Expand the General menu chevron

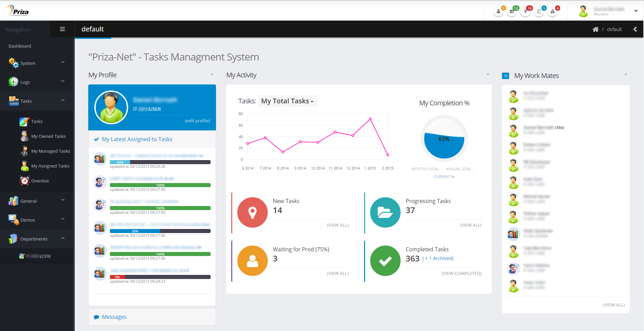[63, 200]
